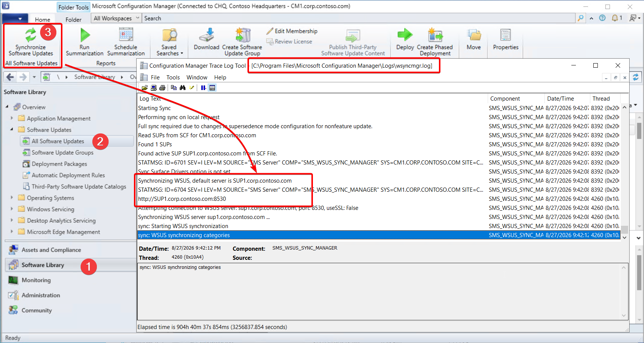Open the feedback person dropdown
644x343 pixels.
point(635,18)
